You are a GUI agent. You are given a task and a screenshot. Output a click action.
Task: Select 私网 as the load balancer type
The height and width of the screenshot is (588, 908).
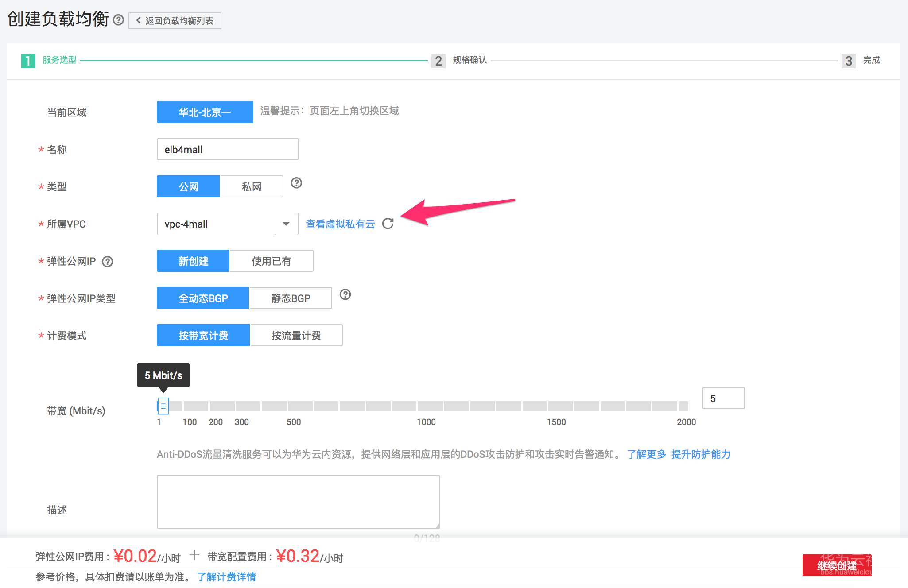(251, 186)
